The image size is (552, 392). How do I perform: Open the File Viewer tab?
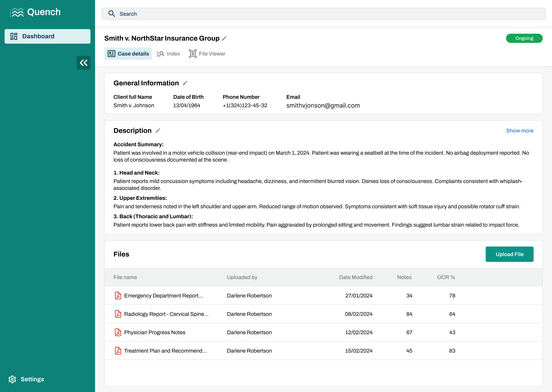pyautogui.click(x=207, y=54)
